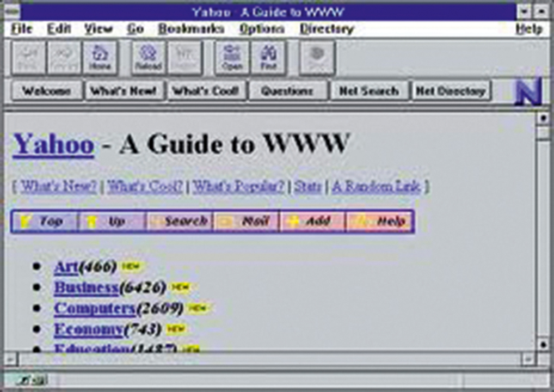
Task: Click Help in the Yahoo navigation bar
Action: (380, 222)
